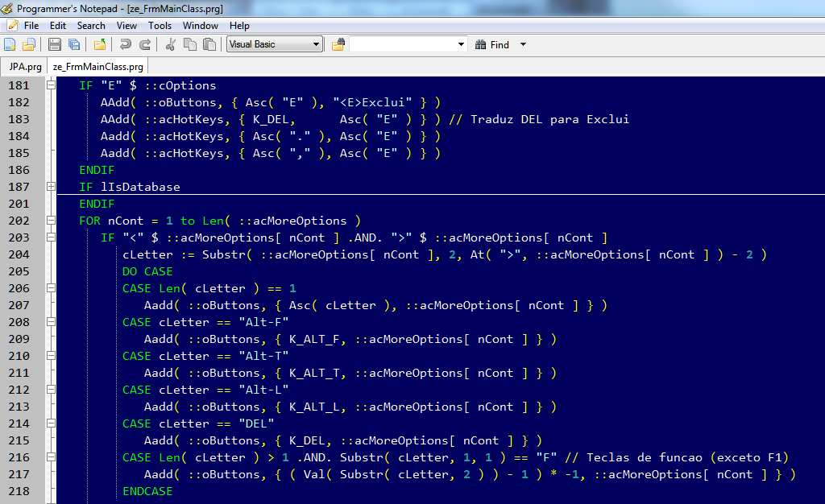This screenshot has width=825, height=504.
Task: Click inside the find text field
Action: coord(403,44)
